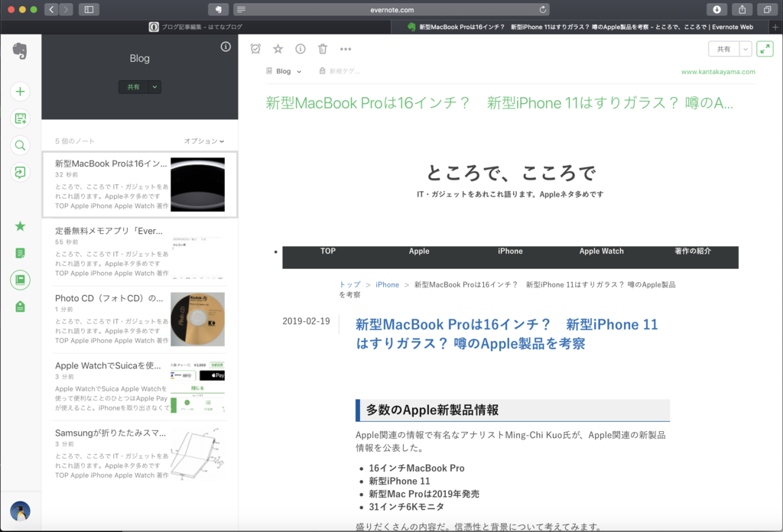Screen dimensions: 783x532
Task: Click Apple Watch in the blog navigation
Action: [x=601, y=251]
